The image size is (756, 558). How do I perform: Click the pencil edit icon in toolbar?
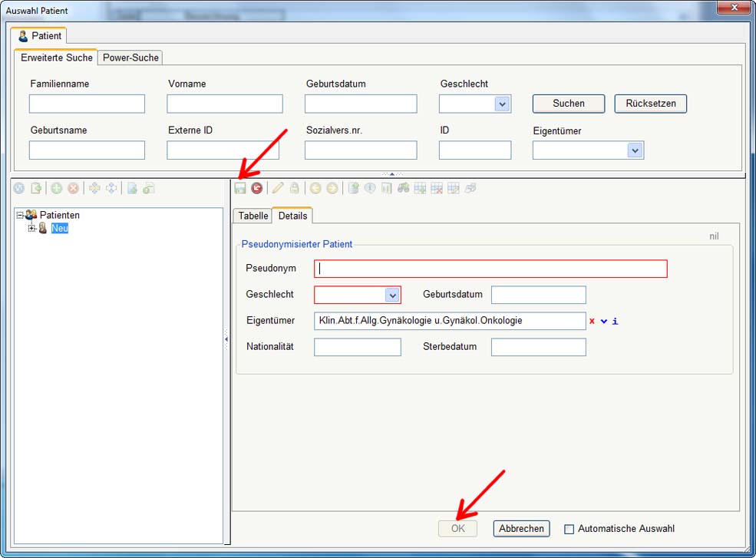278,188
